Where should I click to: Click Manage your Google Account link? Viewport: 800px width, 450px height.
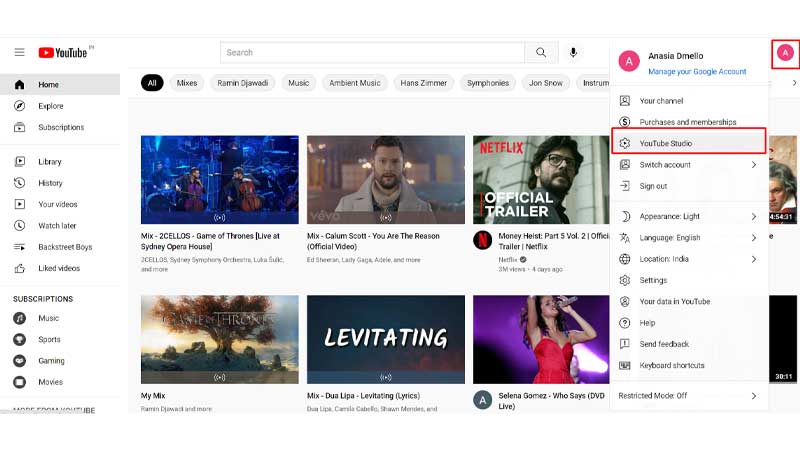tap(697, 71)
